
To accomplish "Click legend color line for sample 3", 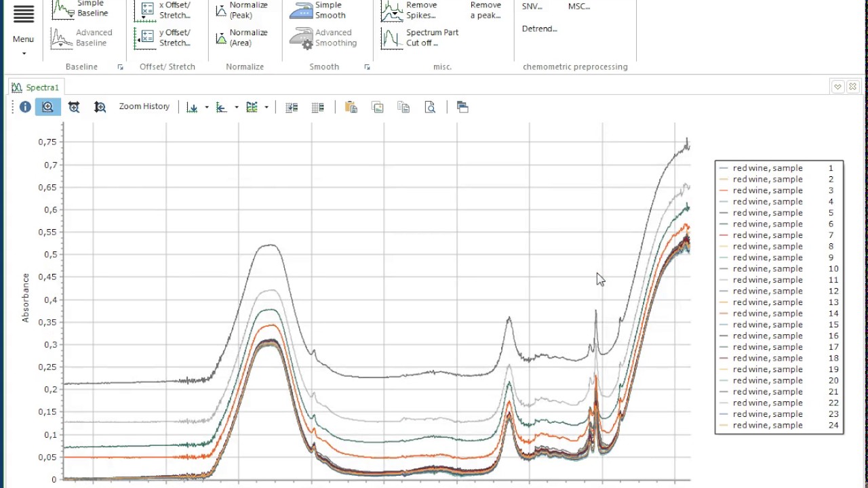I will tap(724, 190).
